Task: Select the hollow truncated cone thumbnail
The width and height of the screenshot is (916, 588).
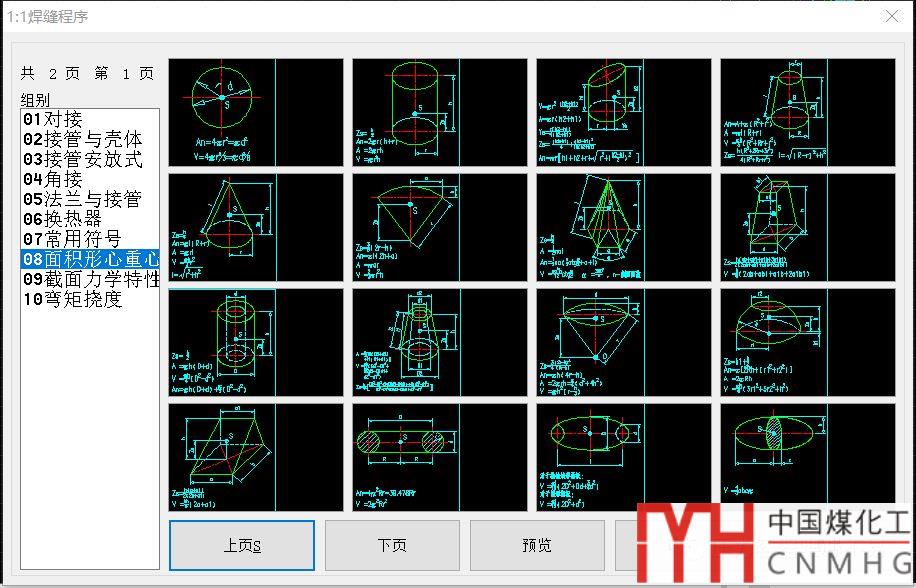Action: pos(440,342)
